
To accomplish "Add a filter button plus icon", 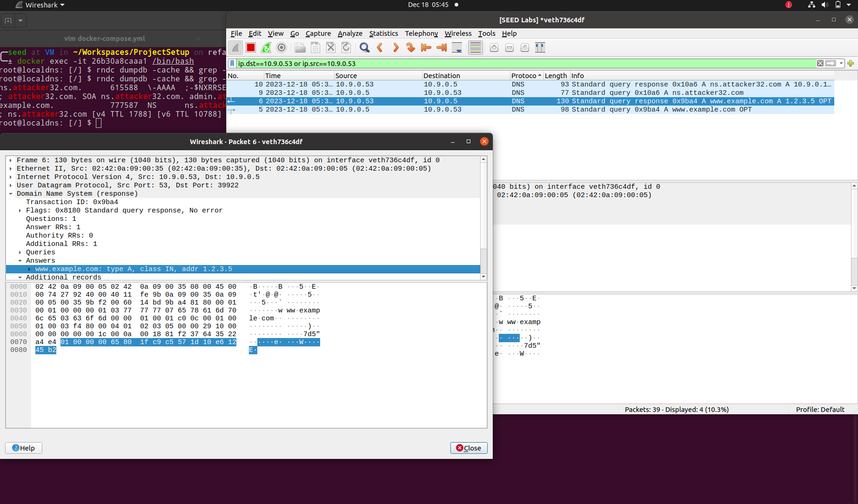I will point(851,64).
